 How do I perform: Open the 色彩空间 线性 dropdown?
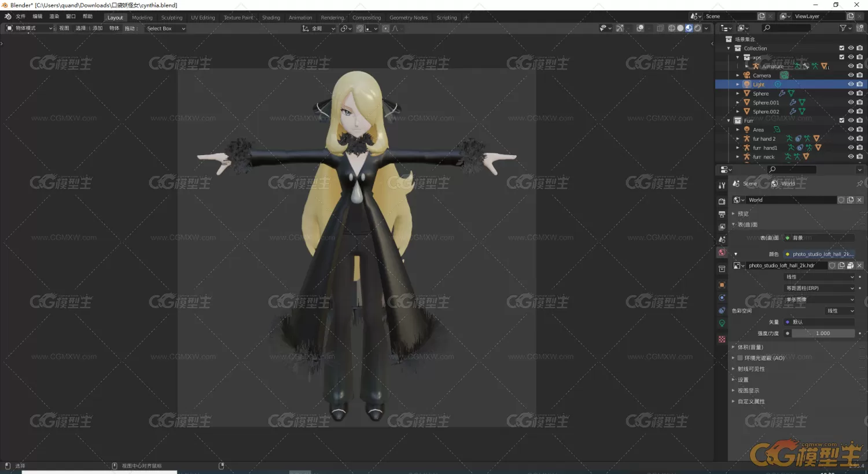click(840, 311)
